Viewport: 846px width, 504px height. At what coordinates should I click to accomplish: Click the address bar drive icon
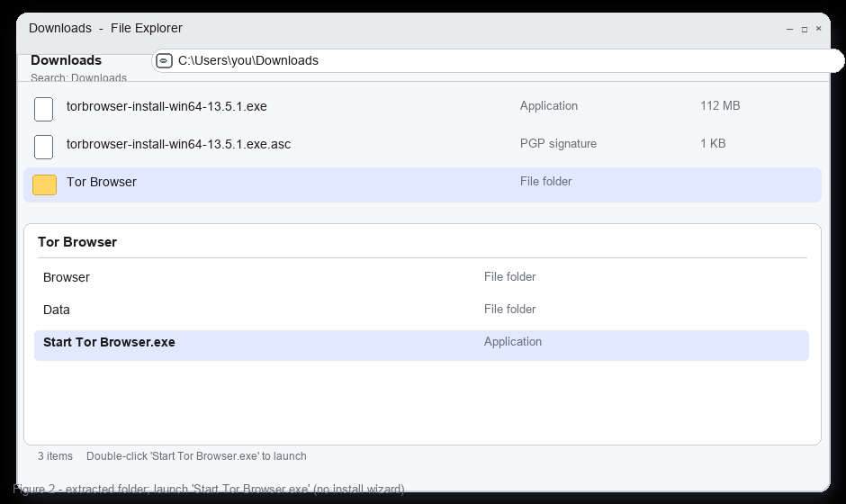(x=164, y=61)
